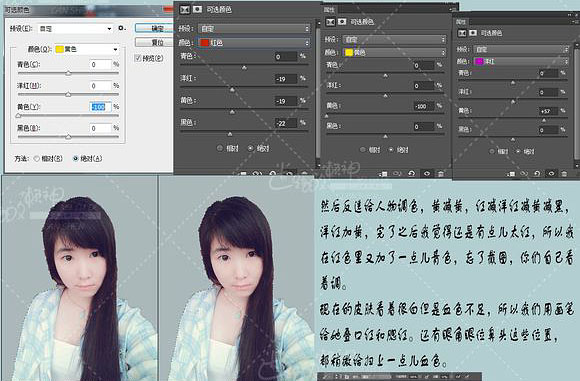The width and height of the screenshot is (580, 381).
Task: Click 黄色 slider handle in magenta-color panel
Action: click(544, 121)
